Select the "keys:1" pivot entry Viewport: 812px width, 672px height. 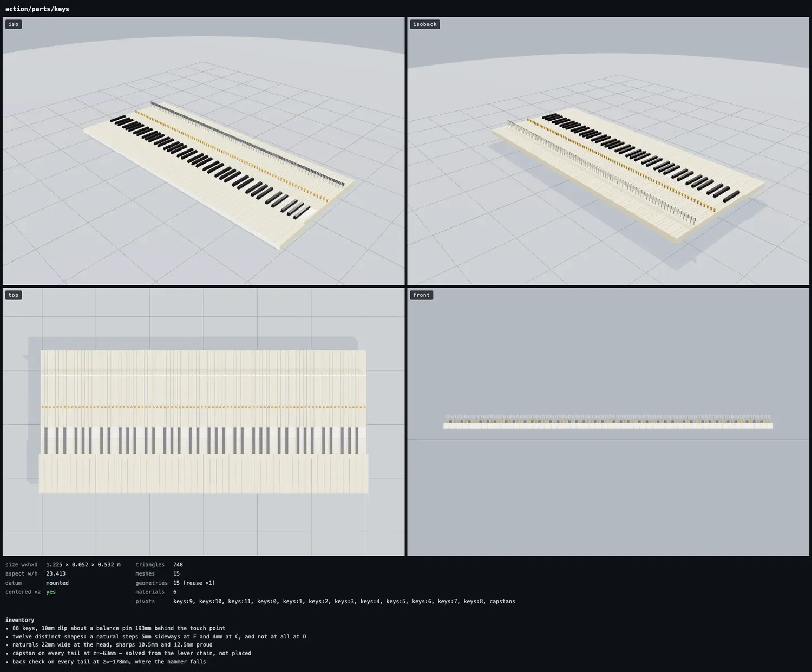point(293,602)
